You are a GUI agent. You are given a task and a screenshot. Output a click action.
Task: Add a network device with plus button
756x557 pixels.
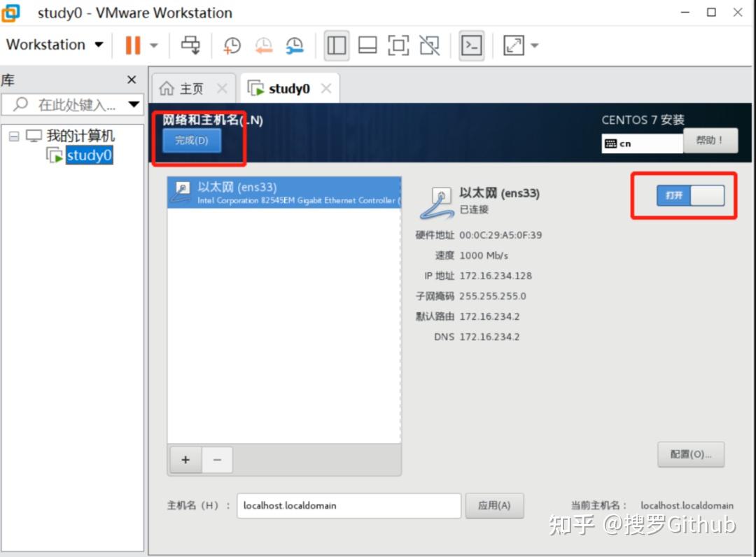click(185, 460)
